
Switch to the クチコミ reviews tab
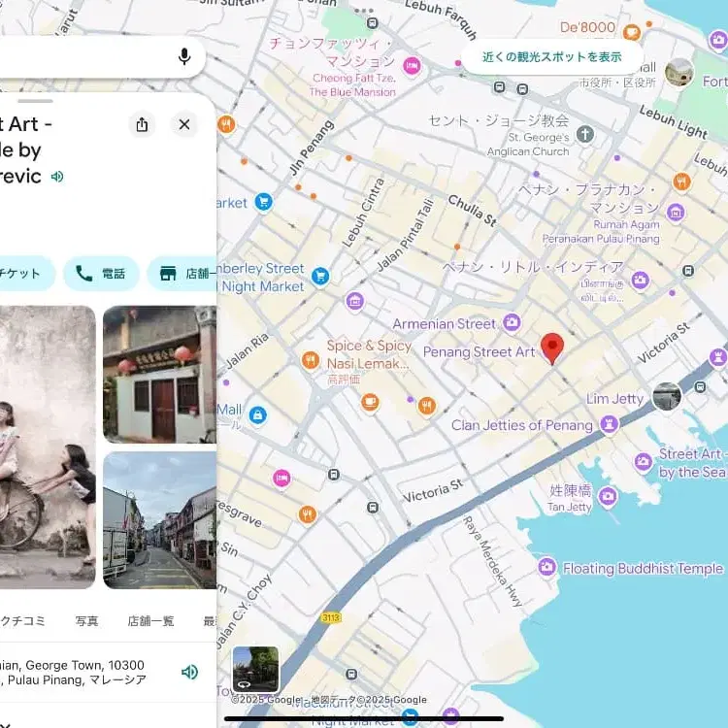(22, 621)
